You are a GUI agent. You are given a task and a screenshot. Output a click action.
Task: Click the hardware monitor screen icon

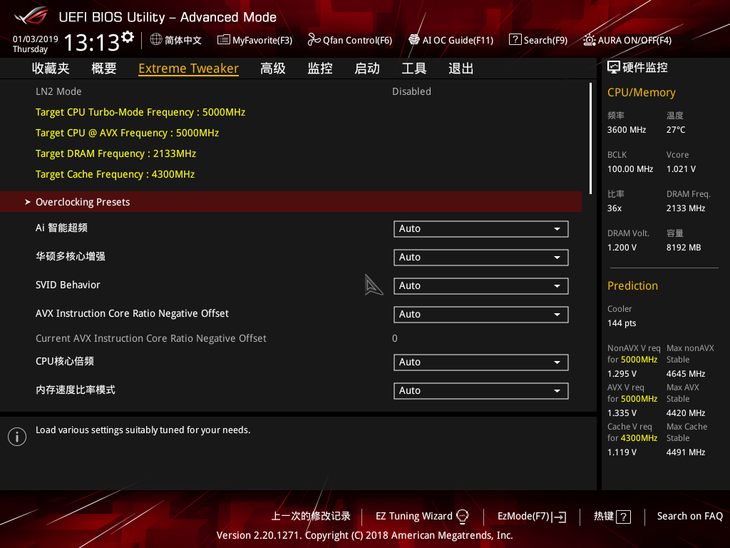click(x=613, y=68)
